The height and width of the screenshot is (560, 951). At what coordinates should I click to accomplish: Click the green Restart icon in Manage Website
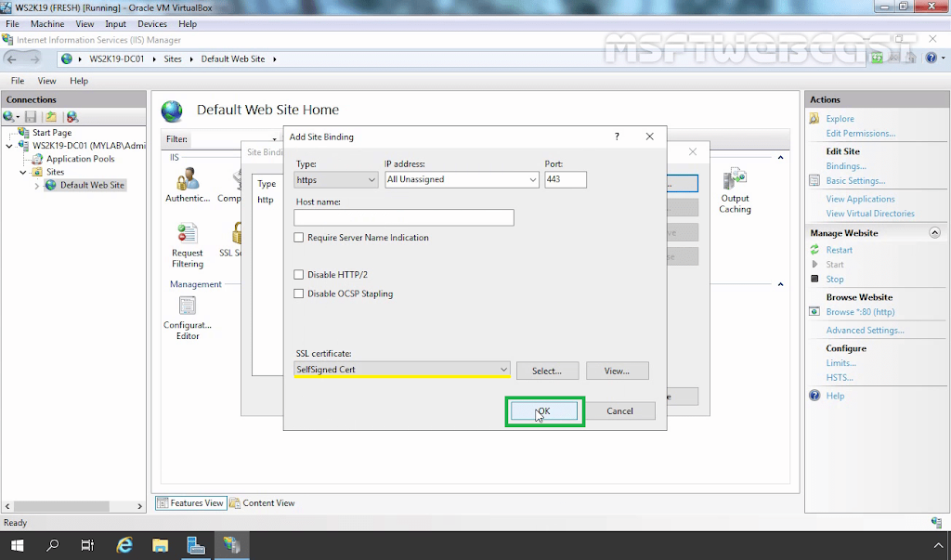click(814, 250)
